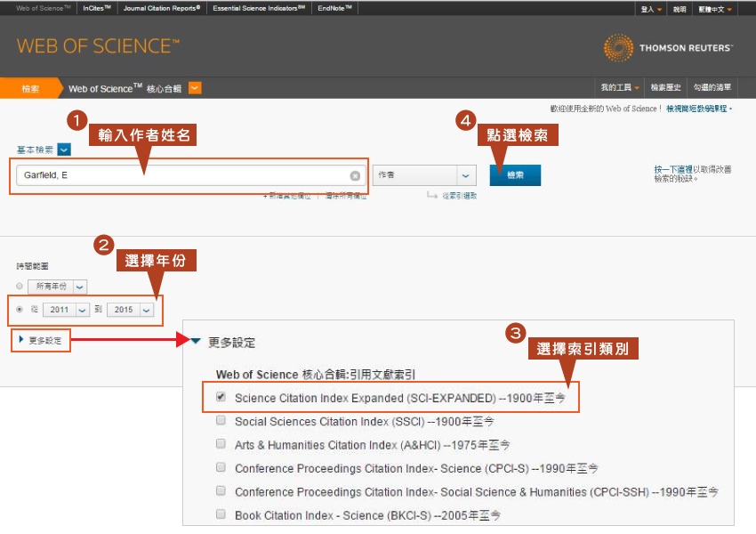
Task: Click the clear all fields link
Action: [x=346, y=196]
